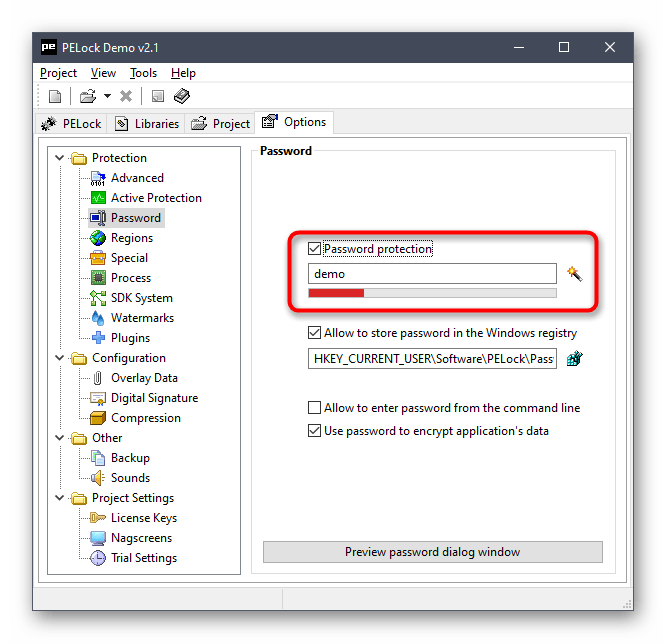Select the Protection folder label

point(119,158)
